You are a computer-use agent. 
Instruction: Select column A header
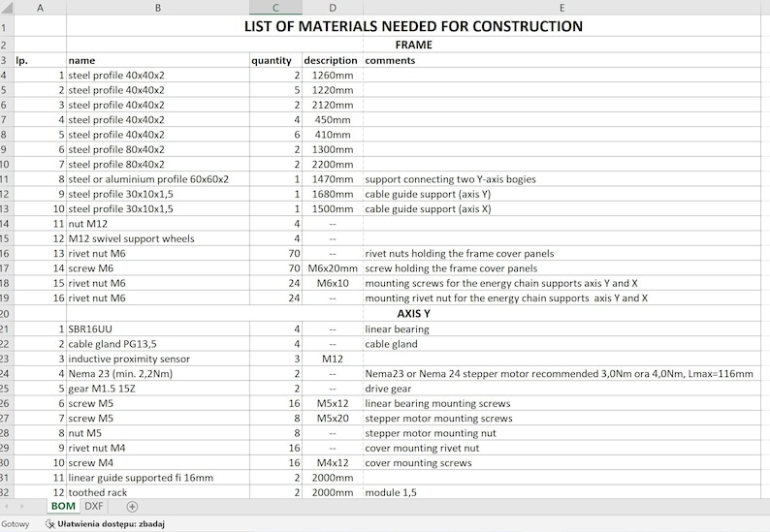click(41, 8)
